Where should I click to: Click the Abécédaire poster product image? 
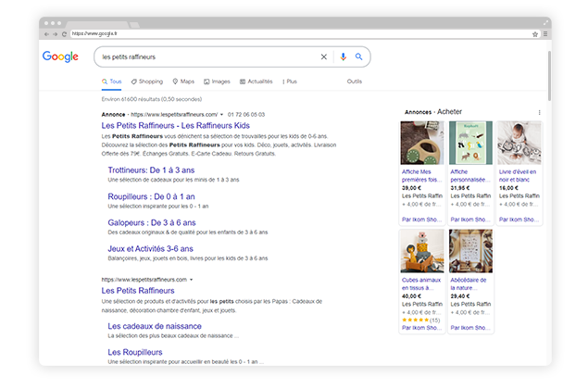click(470, 251)
